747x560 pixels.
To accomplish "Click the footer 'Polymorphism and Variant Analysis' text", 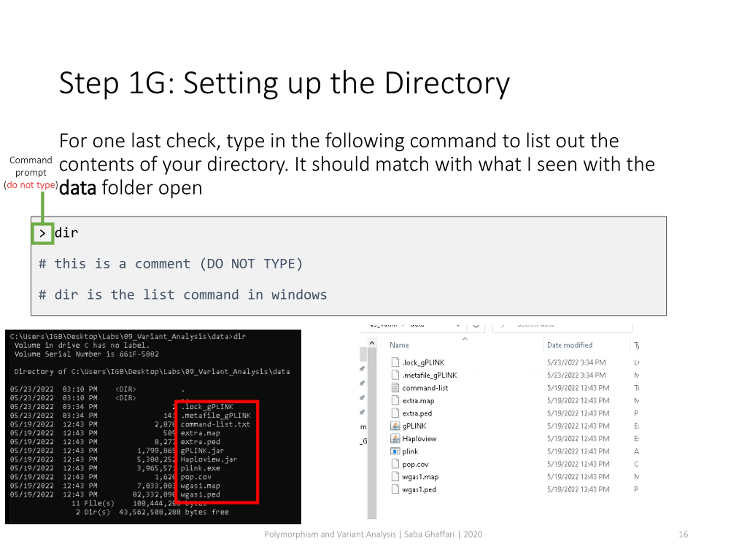I will [330, 534].
